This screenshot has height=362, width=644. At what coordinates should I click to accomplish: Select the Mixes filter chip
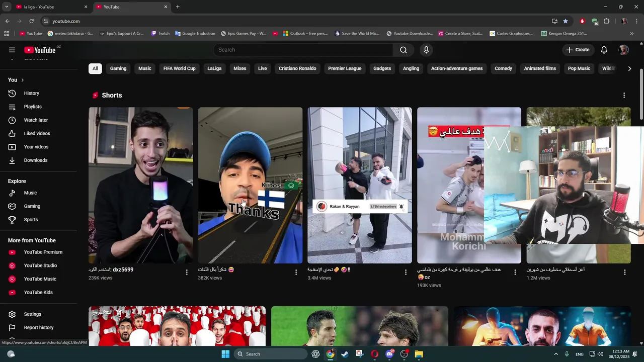click(240, 68)
